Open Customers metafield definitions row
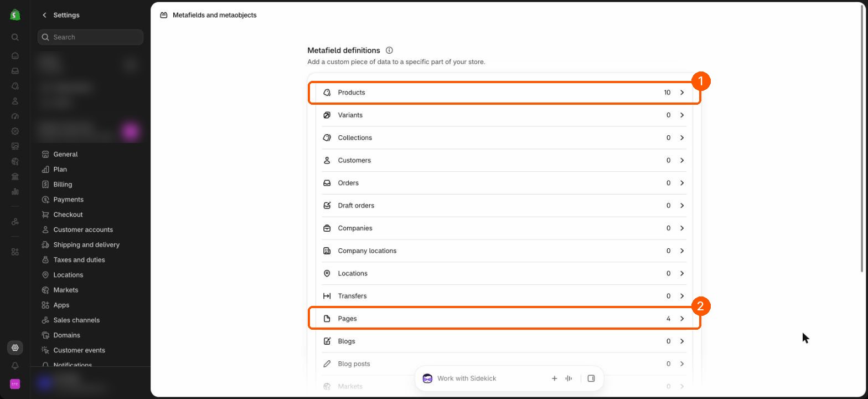The height and width of the screenshot is (399, 868). tap(504, 160)
